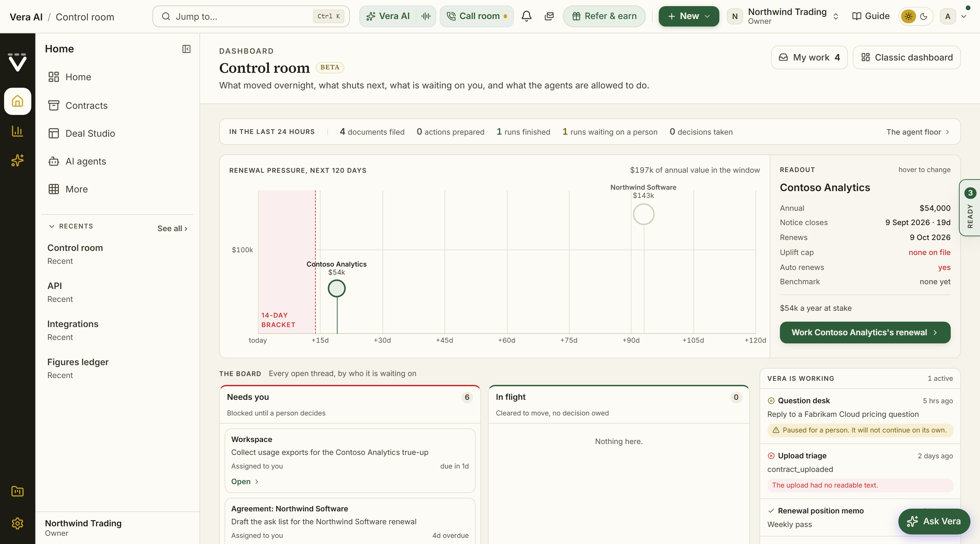
Task: Open Deal Studio in the sidebar
Action: (x=117, y=133)
